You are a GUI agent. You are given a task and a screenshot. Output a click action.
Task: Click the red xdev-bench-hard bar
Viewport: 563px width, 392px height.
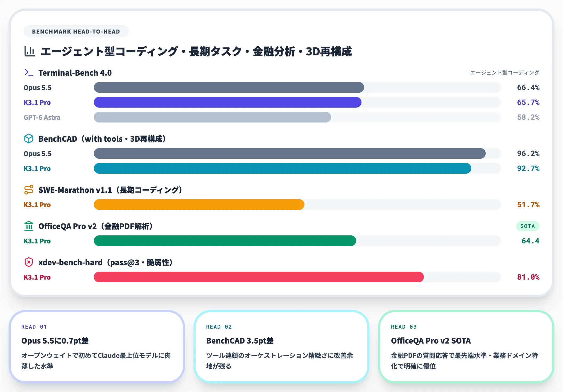(x=259, y=277)
